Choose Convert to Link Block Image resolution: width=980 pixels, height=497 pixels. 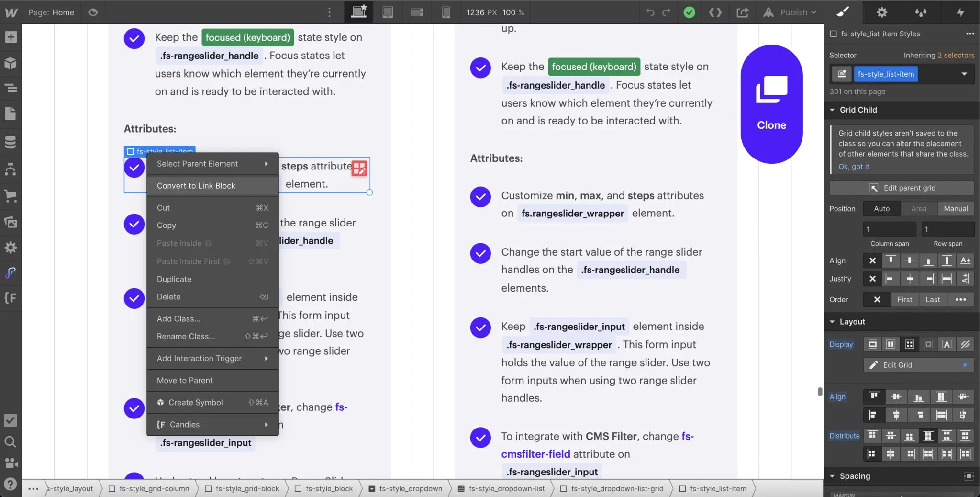[x=212, y=186]
